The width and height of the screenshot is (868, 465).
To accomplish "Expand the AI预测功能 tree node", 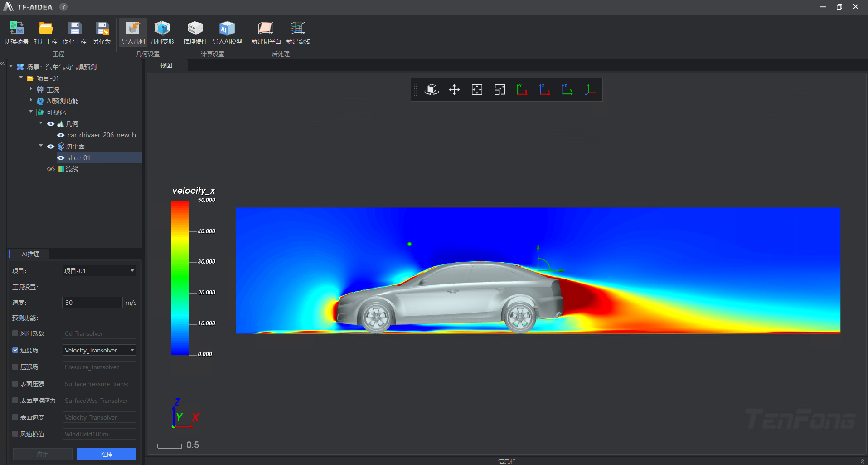I will click(x=31, y=101).
